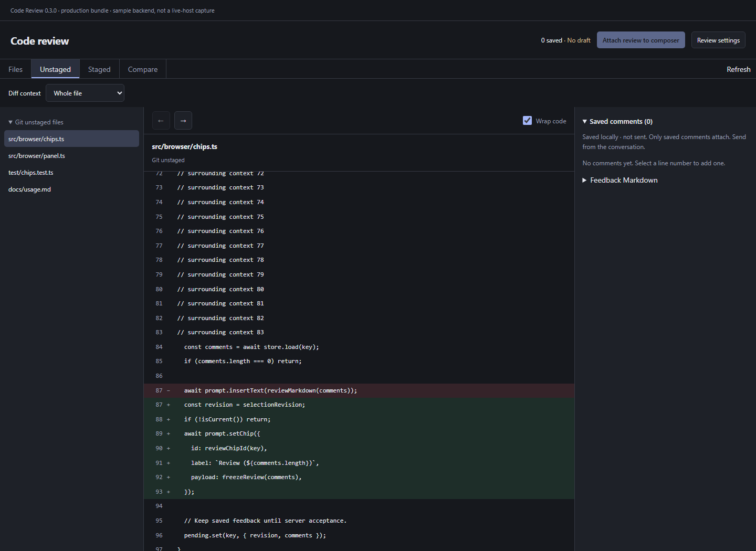Screen dimensions: 756x551
Task: Open Review settings
Action: tap(718, 40)
